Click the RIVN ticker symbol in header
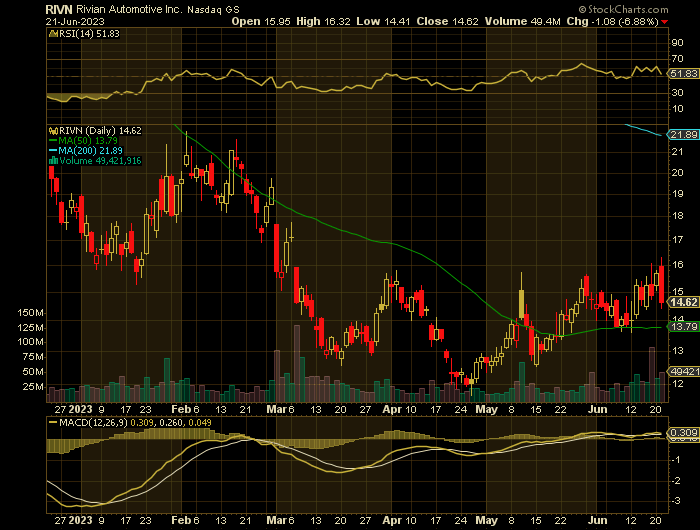 [59, 9]
